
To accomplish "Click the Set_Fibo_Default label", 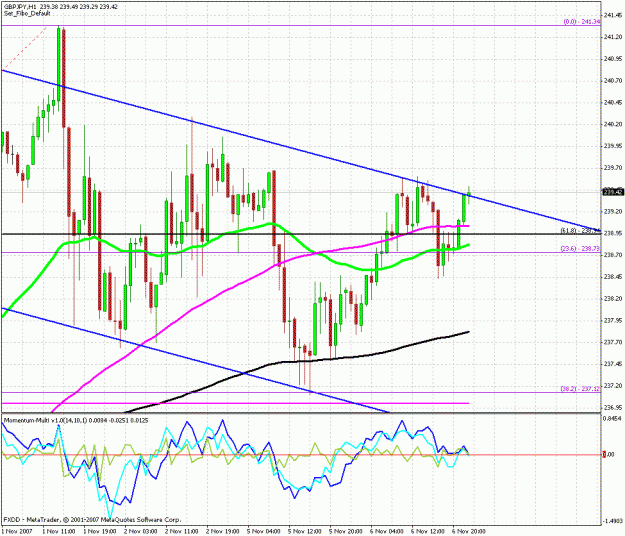I will pos(27,14).
